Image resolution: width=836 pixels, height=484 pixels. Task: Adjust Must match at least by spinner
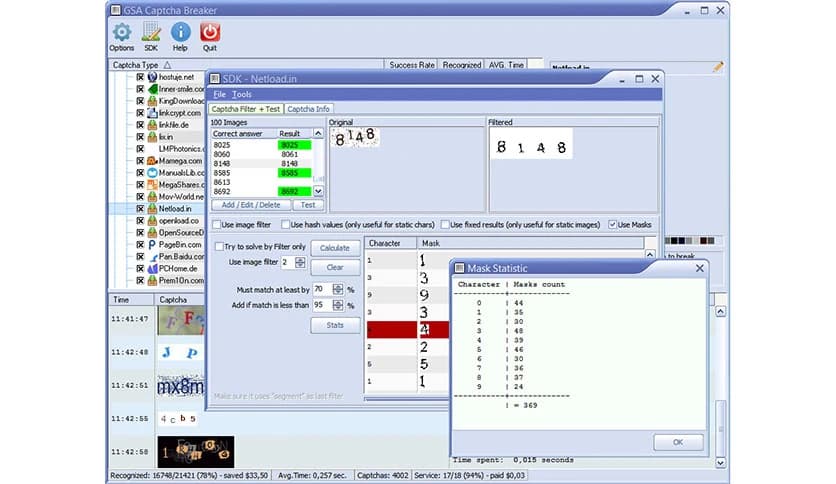point(338,289)
